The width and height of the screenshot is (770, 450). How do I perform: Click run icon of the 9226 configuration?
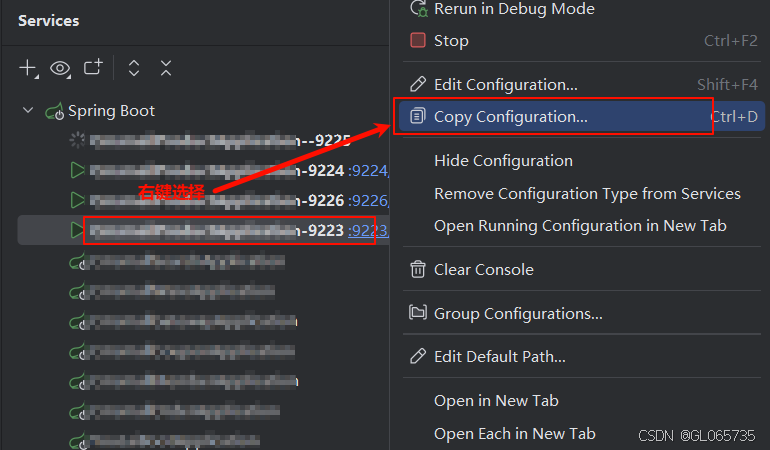pos(77,200)
